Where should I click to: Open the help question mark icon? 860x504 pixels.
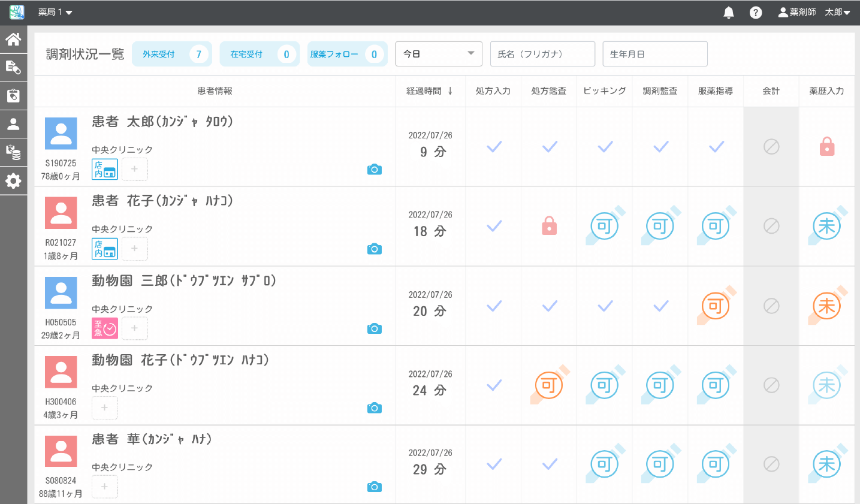[756, 13]
